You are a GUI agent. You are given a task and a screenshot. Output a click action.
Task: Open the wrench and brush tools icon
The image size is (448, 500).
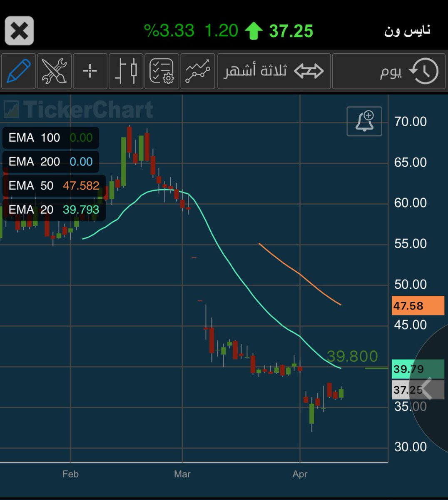click(x=54, y=71)
